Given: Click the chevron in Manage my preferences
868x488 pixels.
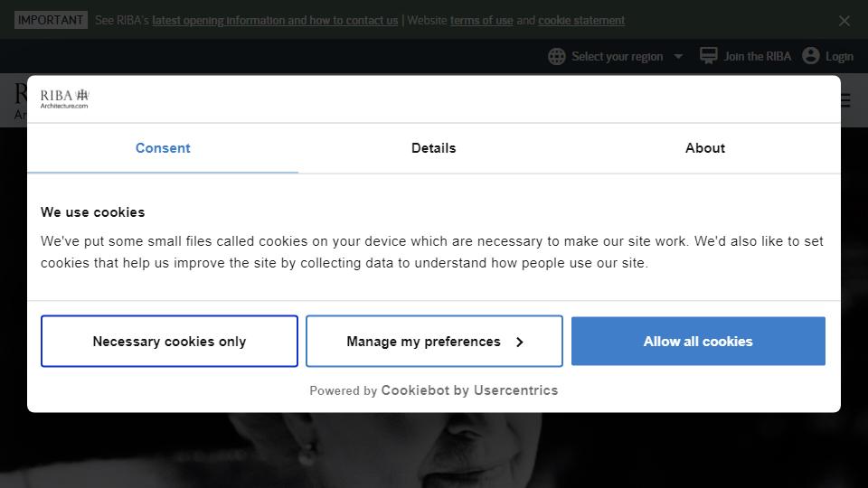Looking at the screenshot, I should [x=519, y=342].
